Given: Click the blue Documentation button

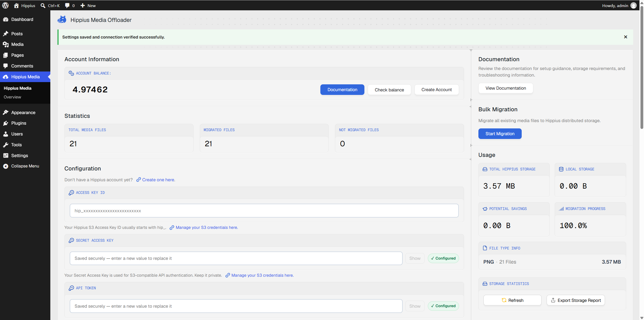Looking at the screenshot, I should (342, 90).
